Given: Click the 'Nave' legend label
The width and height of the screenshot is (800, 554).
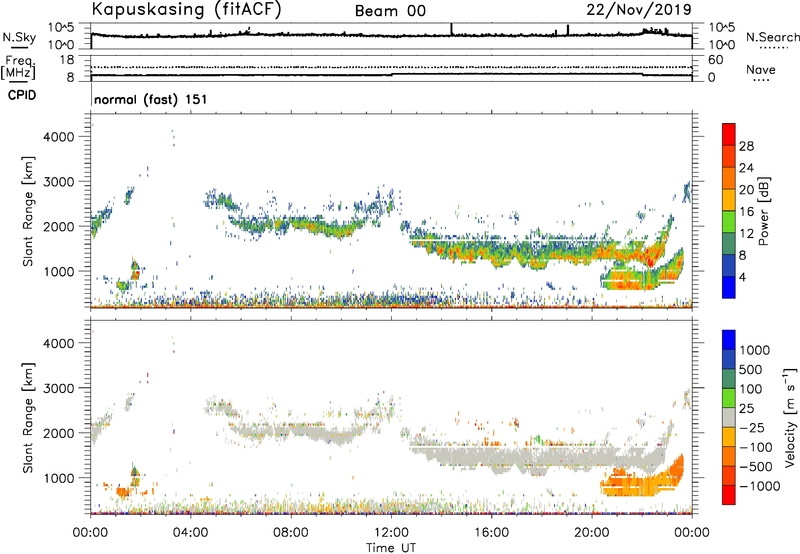Looking at the screenshot, I should (x=761, y=69).
